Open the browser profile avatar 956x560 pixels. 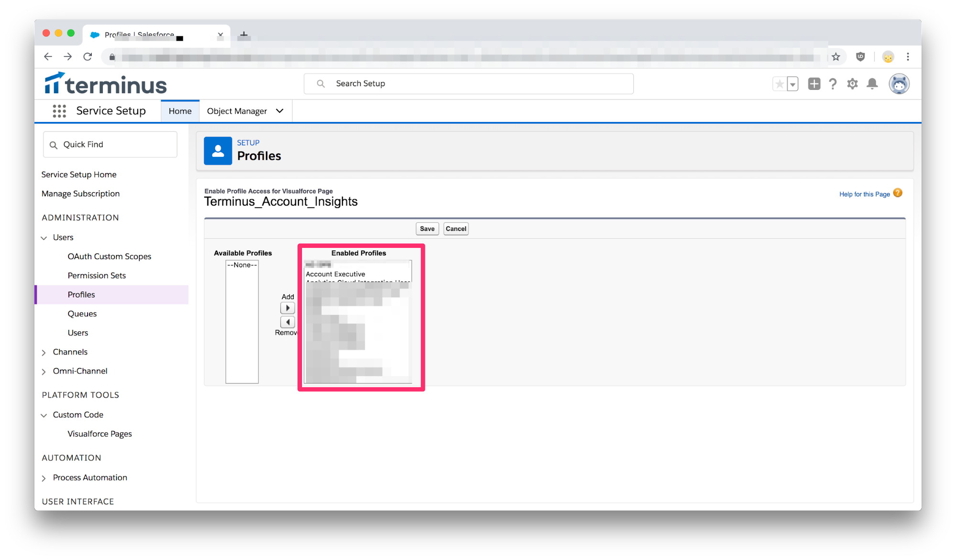pos(888,57)
